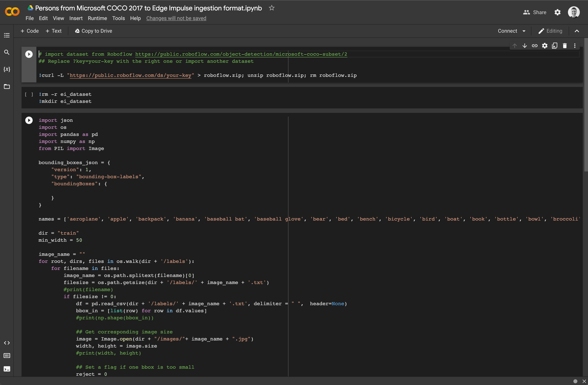Image resolution: width=588 pixels, height=385 pixels.
Task: Run the curl roboflow download cell
Action: tap(29, 54)
